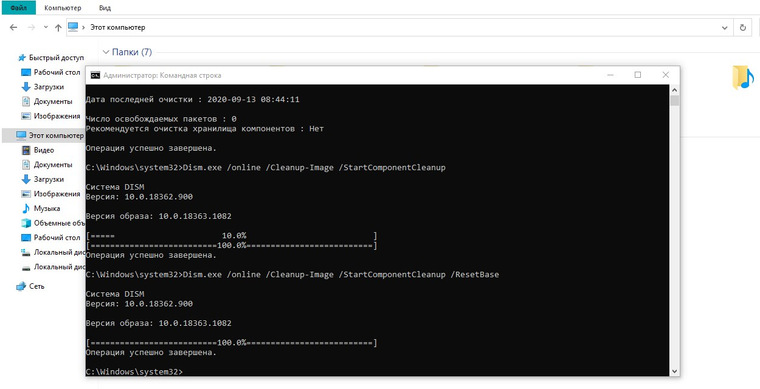Expand address bar history dropdown
Image resolution: width=760 pixels, height=389 pixels.
click(x=725, y=28)
